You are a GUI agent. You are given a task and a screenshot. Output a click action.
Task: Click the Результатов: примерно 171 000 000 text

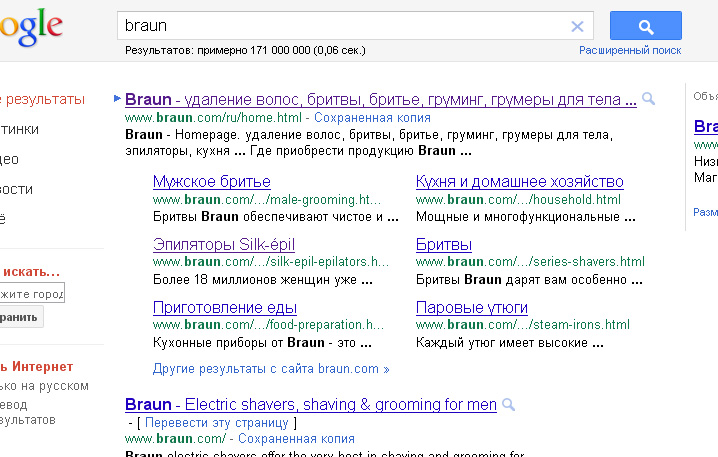click(245, 50)
